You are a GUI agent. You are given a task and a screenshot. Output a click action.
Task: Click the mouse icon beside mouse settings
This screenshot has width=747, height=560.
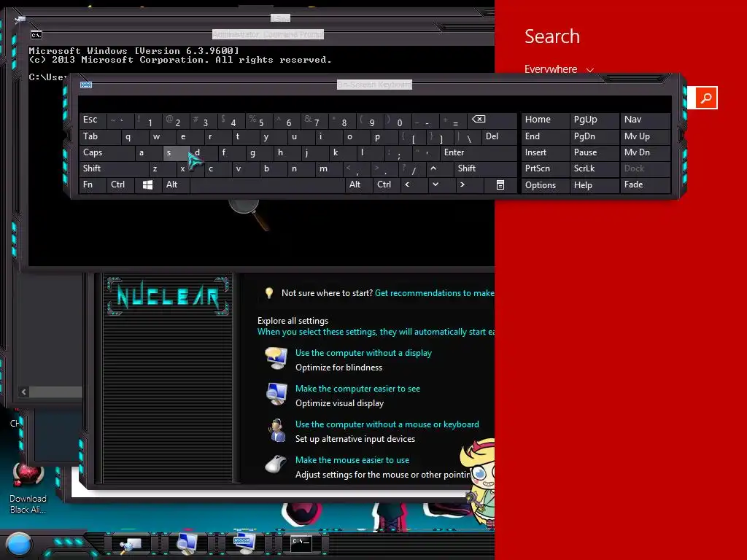(x=276, y=464)
